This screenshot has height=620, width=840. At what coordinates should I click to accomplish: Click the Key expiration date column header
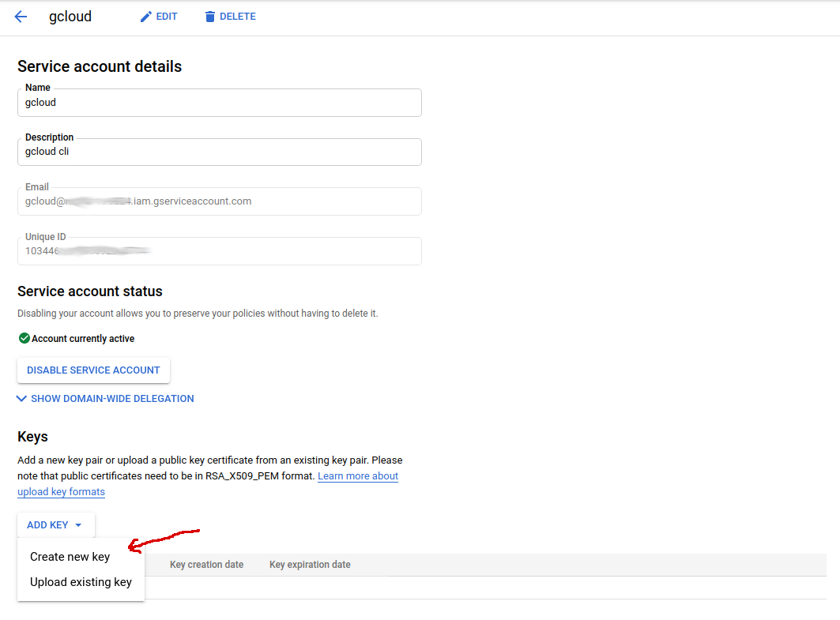311,564
